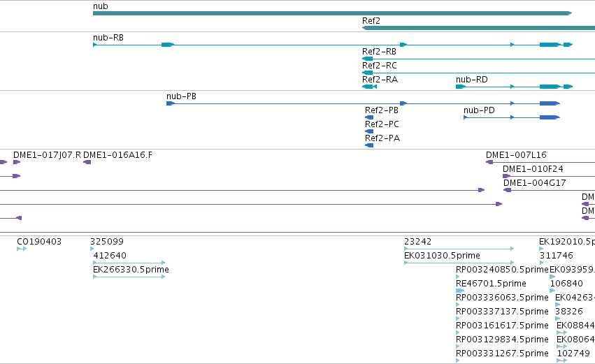
Task: Click the DME1-010F24 clone label
Action: click(533, 169)
